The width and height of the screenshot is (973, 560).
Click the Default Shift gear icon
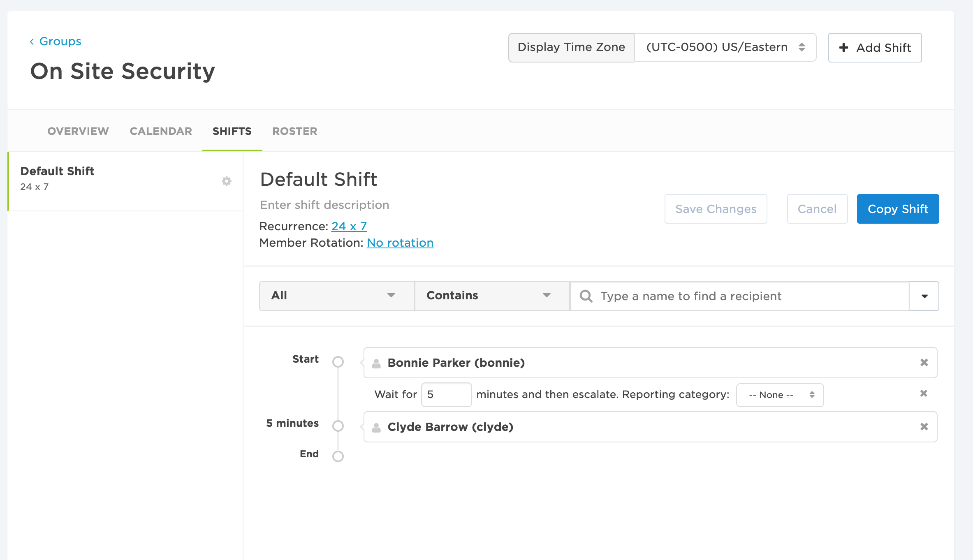point(227,181)
